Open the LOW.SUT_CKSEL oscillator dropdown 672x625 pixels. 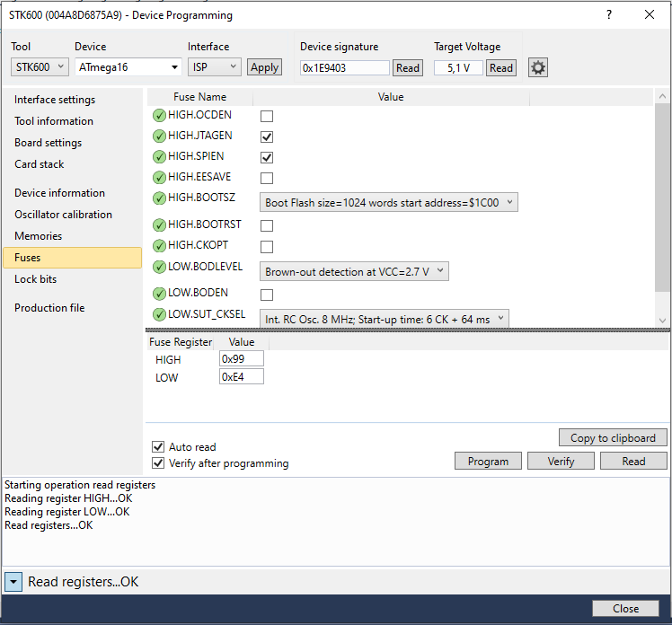click(385, 319)
